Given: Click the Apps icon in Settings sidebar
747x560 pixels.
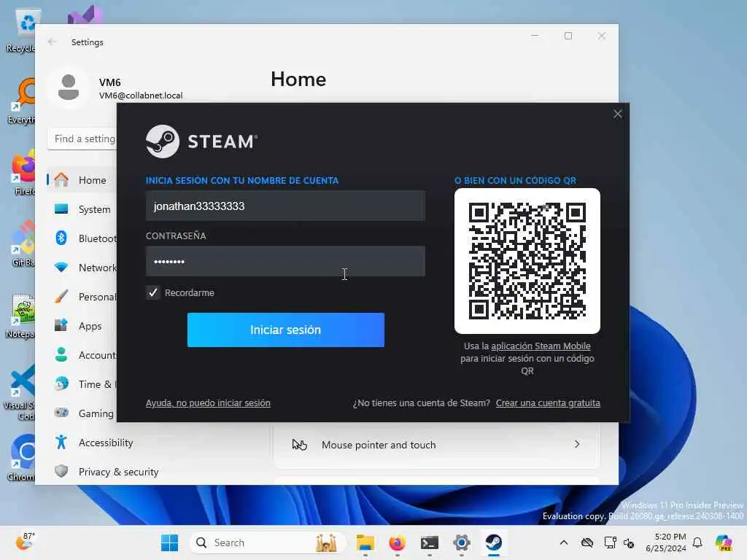Looking at the screenshot, I should [x=61, y=325].
